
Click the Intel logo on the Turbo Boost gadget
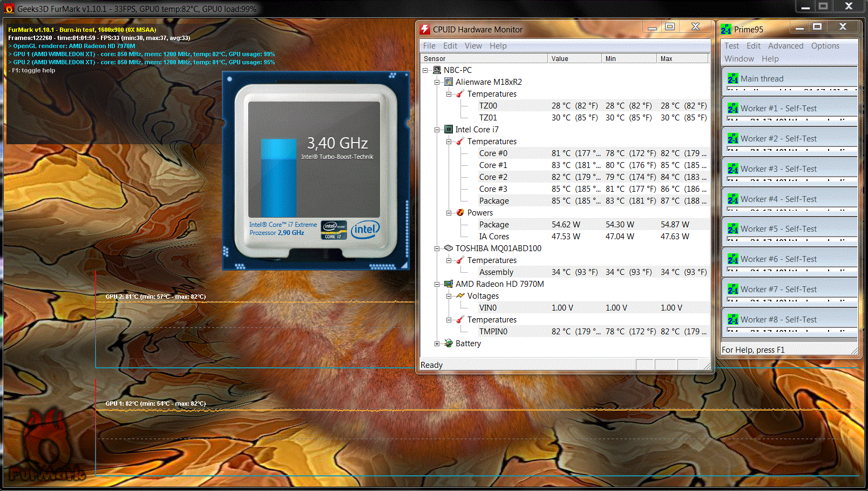click(365, 230)
